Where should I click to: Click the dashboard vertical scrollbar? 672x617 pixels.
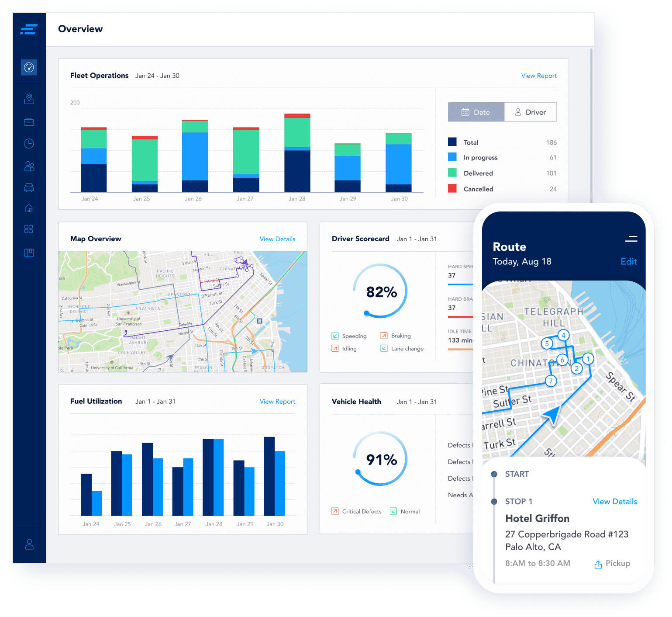pos(592,125)
